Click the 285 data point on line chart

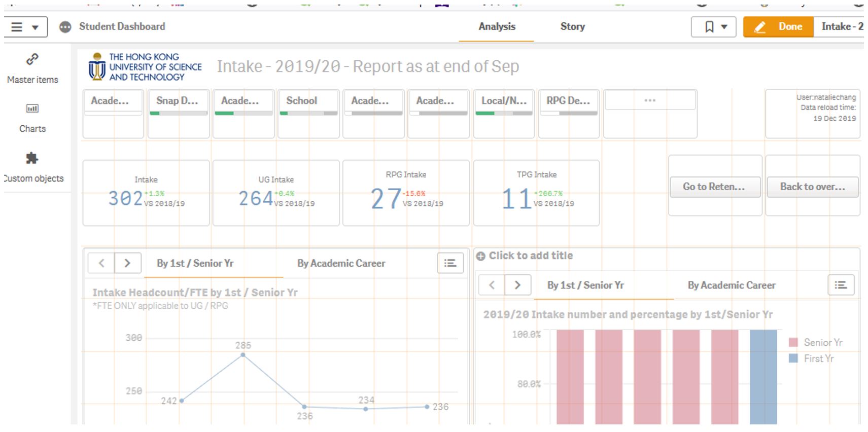(243, 355)
